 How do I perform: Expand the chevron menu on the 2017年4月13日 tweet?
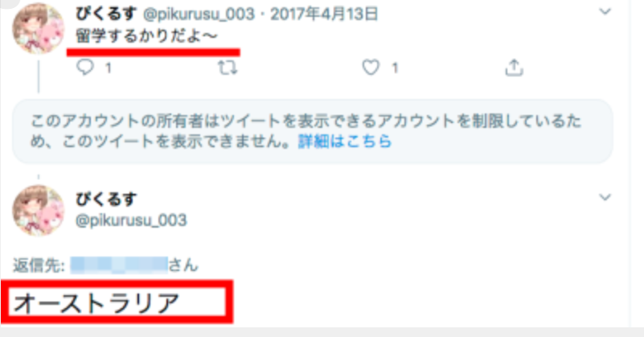tap(605, 11)
